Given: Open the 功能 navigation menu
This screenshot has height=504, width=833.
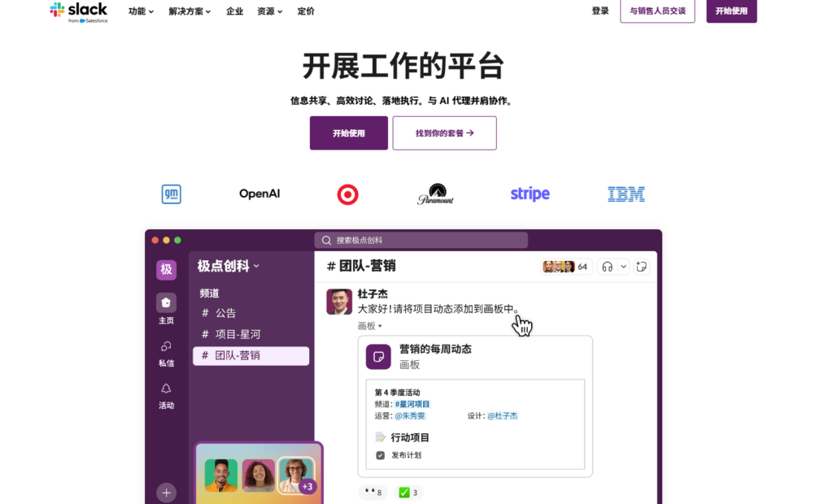Looking at the screenshot, I should pyautogui.click(x=139, y=11).
